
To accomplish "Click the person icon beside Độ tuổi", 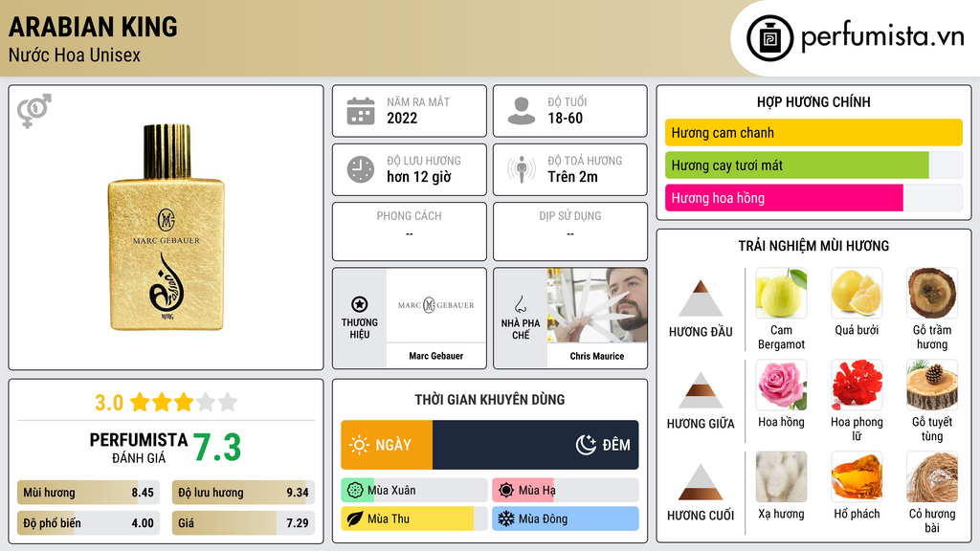I will pyautogui.click(x=522, y=111).
